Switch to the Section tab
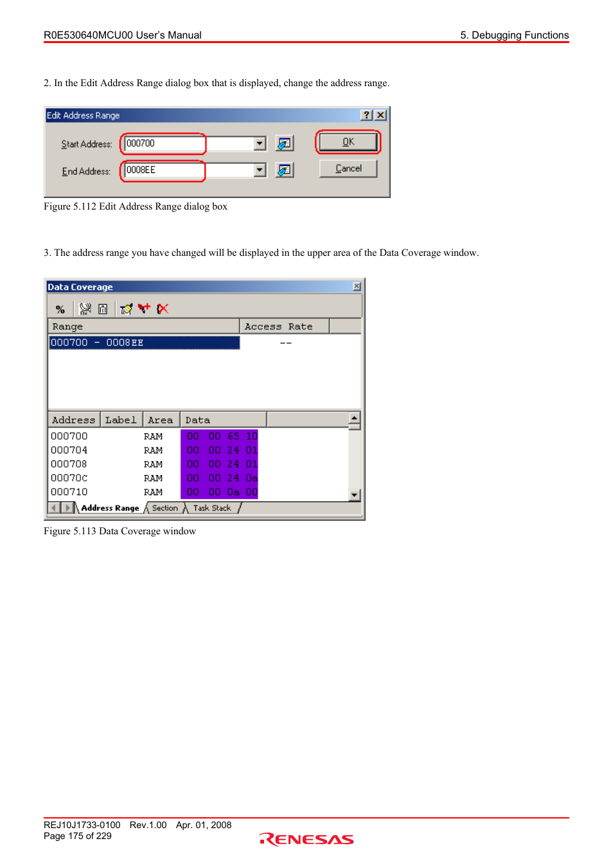Image resolution: width=613 pixels, height=868 pixels. (165, 508)
